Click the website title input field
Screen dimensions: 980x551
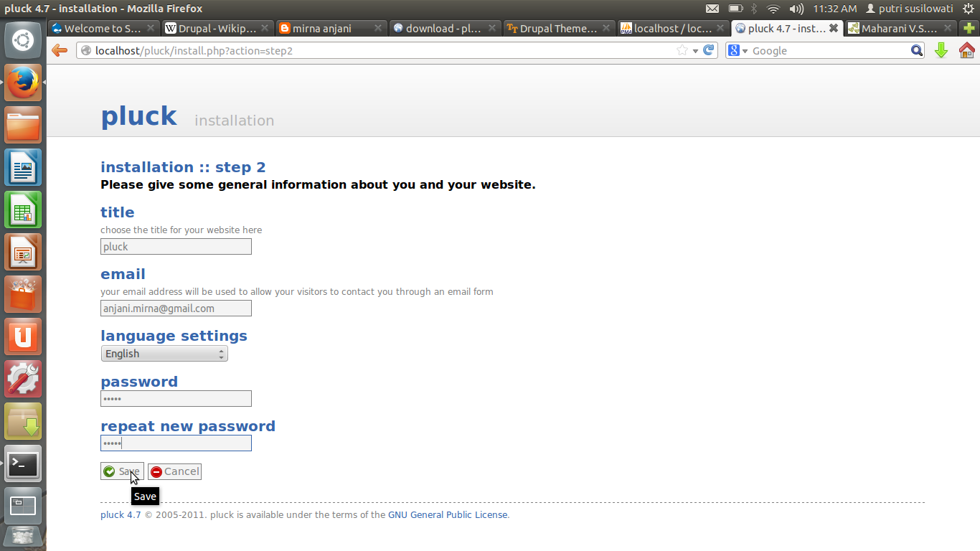click(176, 247)
